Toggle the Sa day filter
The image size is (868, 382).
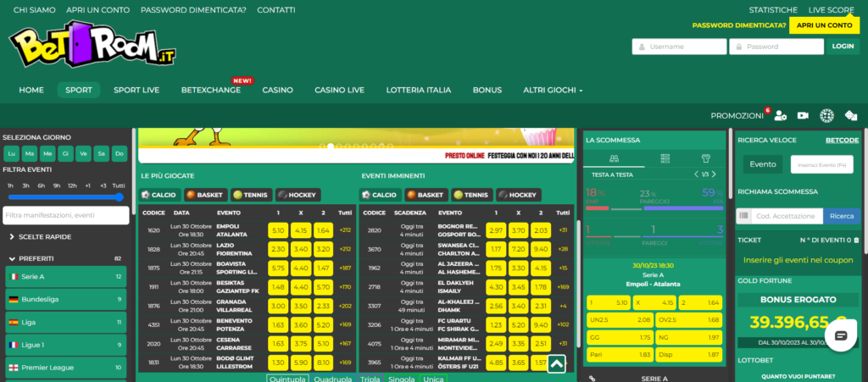click(102, 153)
